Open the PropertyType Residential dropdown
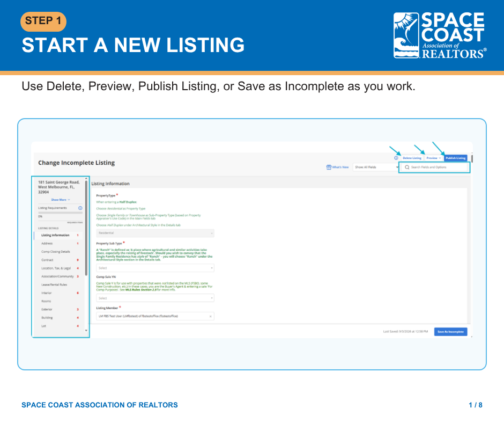 pos(155,233)
